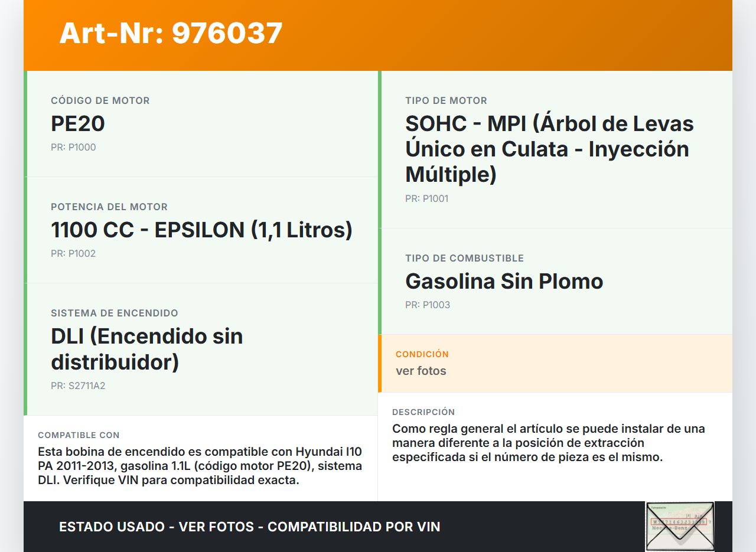Select the engine code value 'PE20'
Screen dimensions: 756x552
(x=78, y=123)
